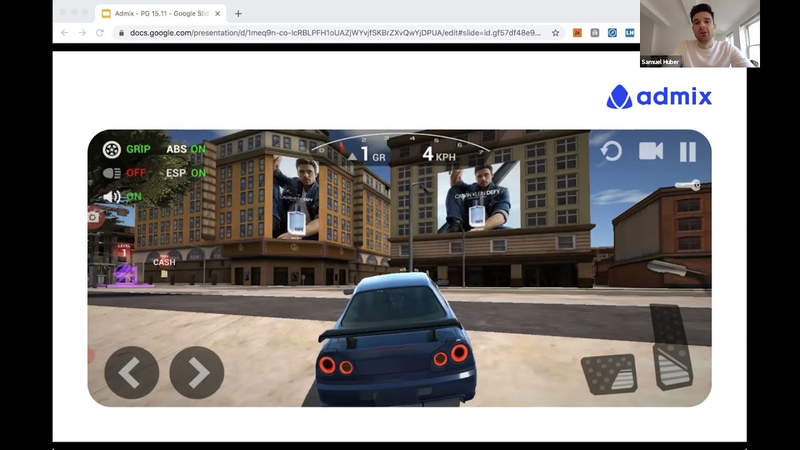Screen dimensions: 800x450
Task: Toggle ABS ON setting
Action: (186, 149)
